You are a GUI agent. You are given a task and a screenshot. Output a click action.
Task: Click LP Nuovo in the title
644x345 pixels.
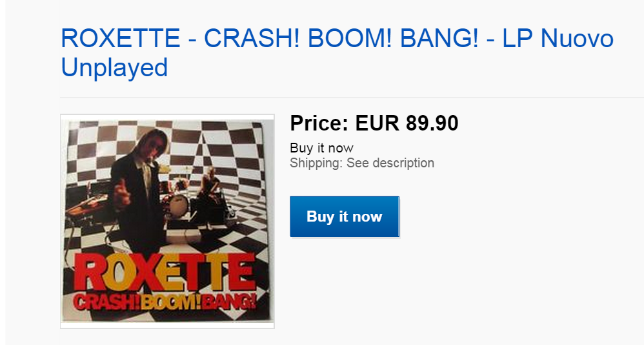pos(558,40)
